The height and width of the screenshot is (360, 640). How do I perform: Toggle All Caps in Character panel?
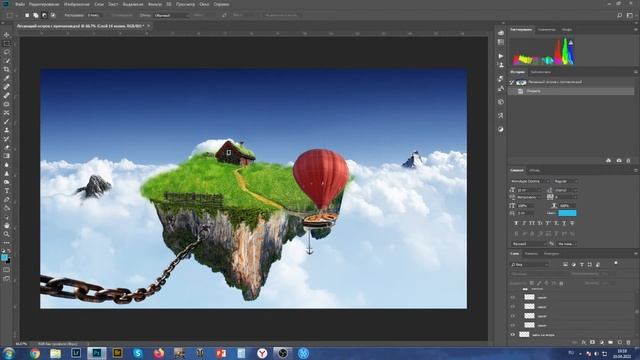(x=532, y=223)
